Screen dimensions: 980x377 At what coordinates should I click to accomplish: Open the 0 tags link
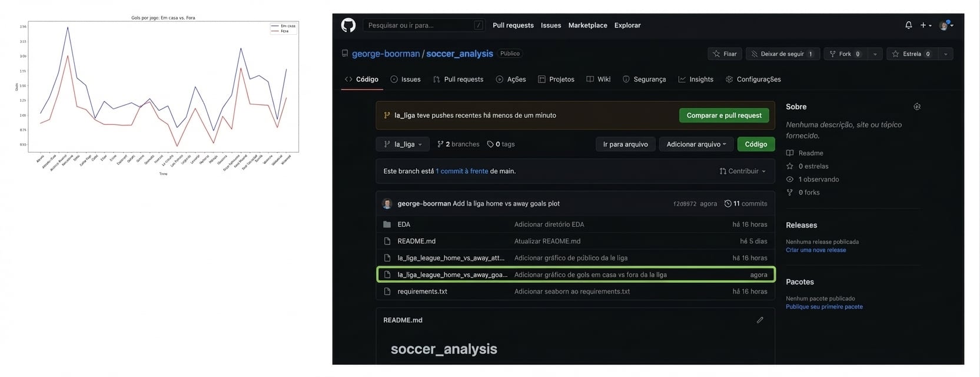click(501, 144)
